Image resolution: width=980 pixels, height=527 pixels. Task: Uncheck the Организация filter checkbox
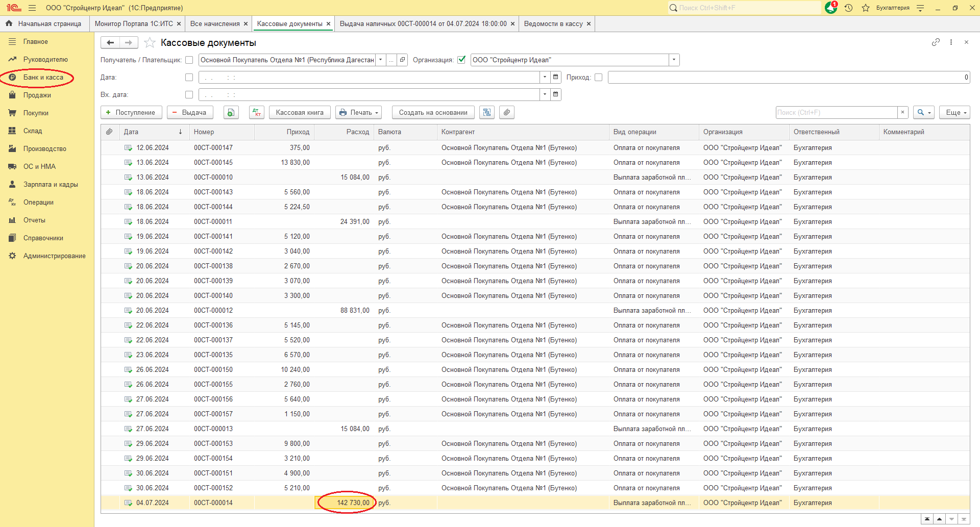[x=461, y=60]
